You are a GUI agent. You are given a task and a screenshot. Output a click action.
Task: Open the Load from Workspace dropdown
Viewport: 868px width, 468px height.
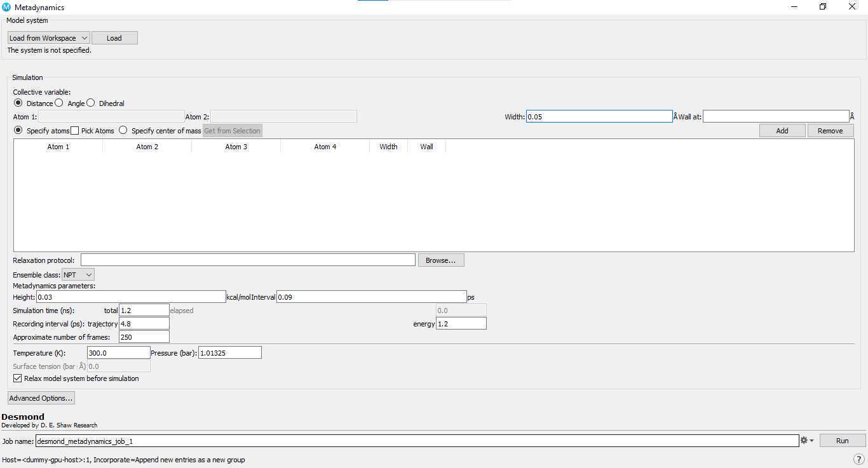[48, 38]
